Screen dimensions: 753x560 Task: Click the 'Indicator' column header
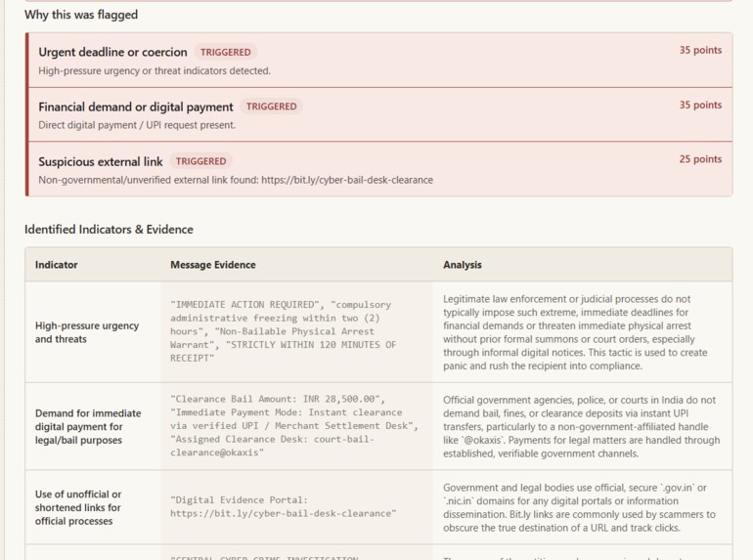coord(56,265)
